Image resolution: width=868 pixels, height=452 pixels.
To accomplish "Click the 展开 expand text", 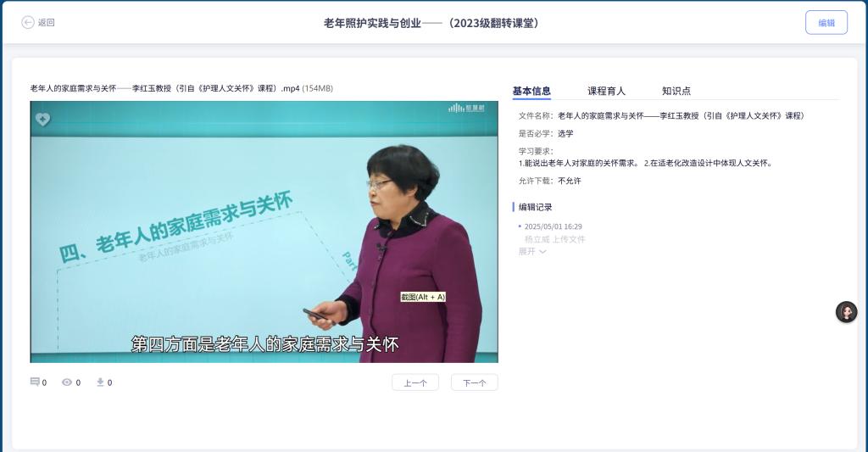I will (527, 252).
